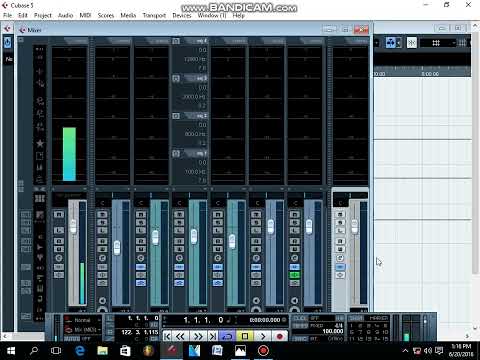
Task: Click the rewind button on transport
Action: click(180, 336)
